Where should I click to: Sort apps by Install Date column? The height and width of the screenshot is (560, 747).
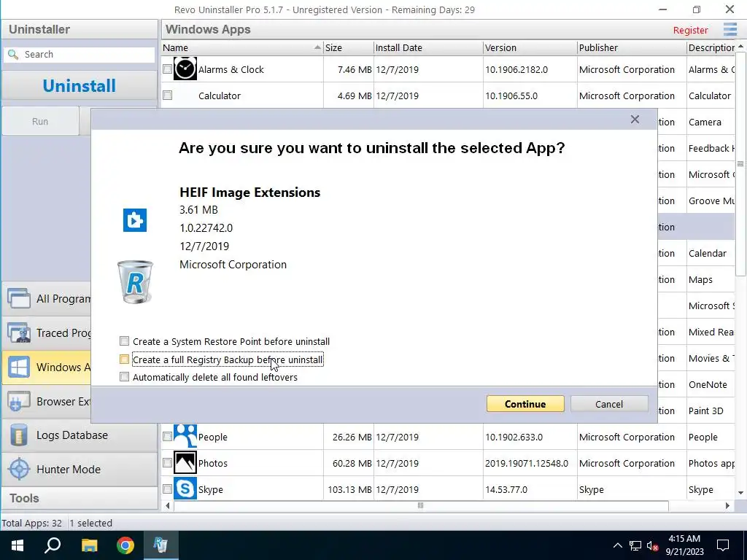pos(428,47)
